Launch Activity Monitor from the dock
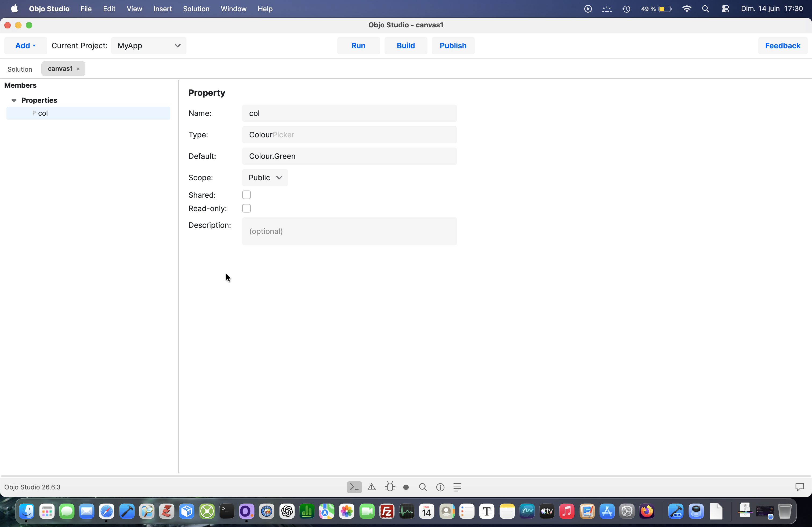Image resolution: width=812 pixels, height=527 pixels. [407, 511]
